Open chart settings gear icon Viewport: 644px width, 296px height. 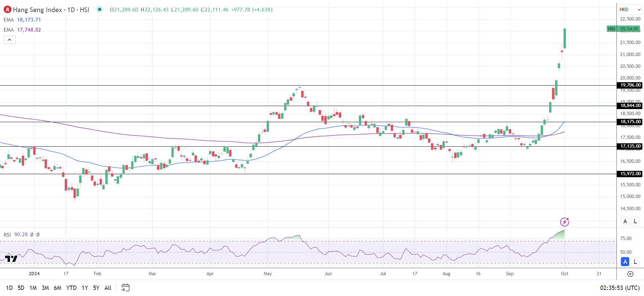(x=630, y=274)
